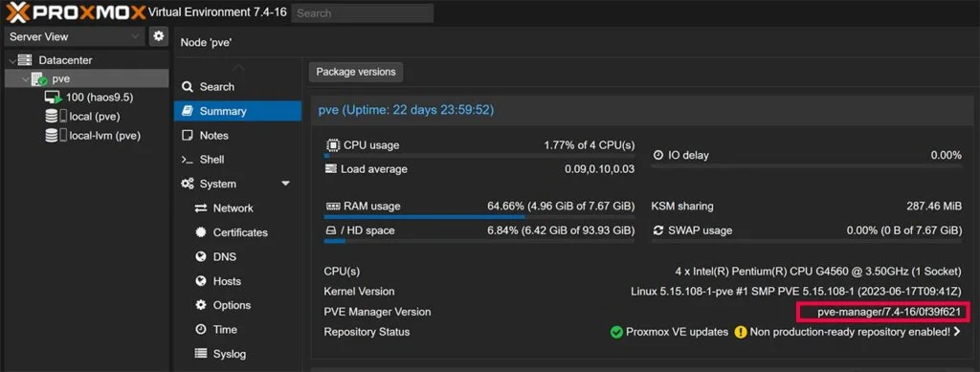
Task: Click the pve node server icon
Action: (39, 79)
